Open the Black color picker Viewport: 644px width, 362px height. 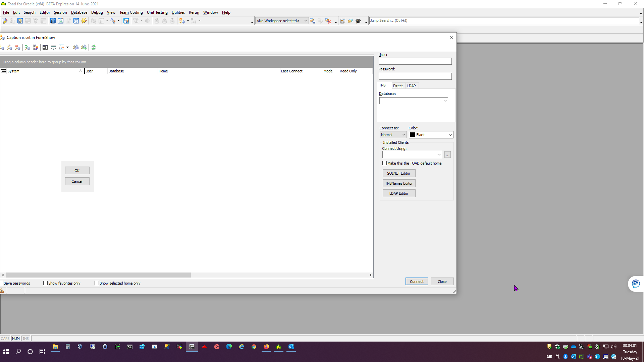(431, 135)
